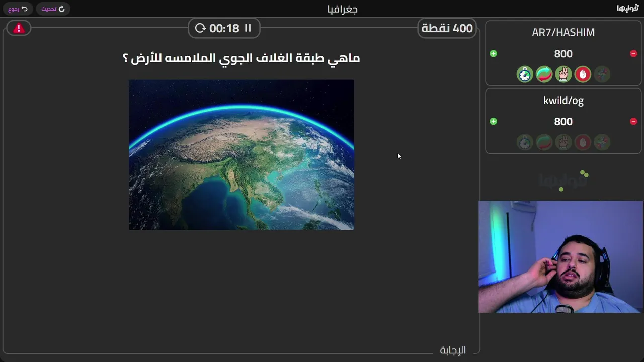Add points to AR7/HASHIM team
644x362 pixels.
coord(493,54)
